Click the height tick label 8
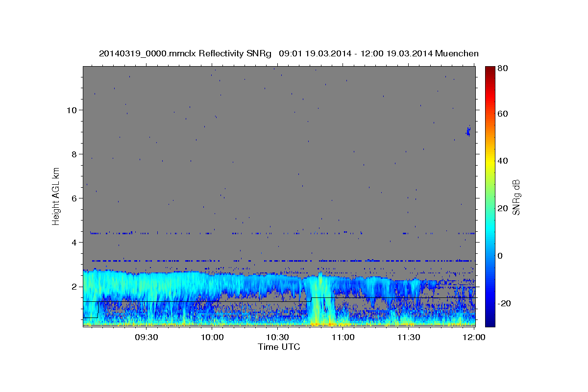Screen dimensions: 588x392 (x=75, y=154)
